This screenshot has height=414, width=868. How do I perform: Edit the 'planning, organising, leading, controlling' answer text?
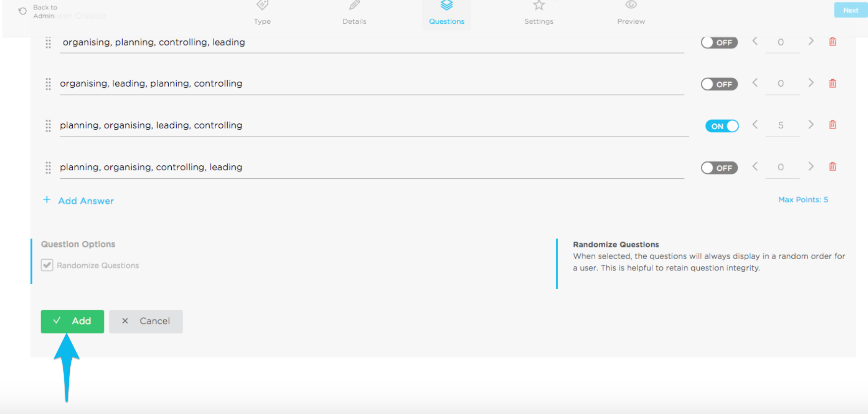pos(374,125)
